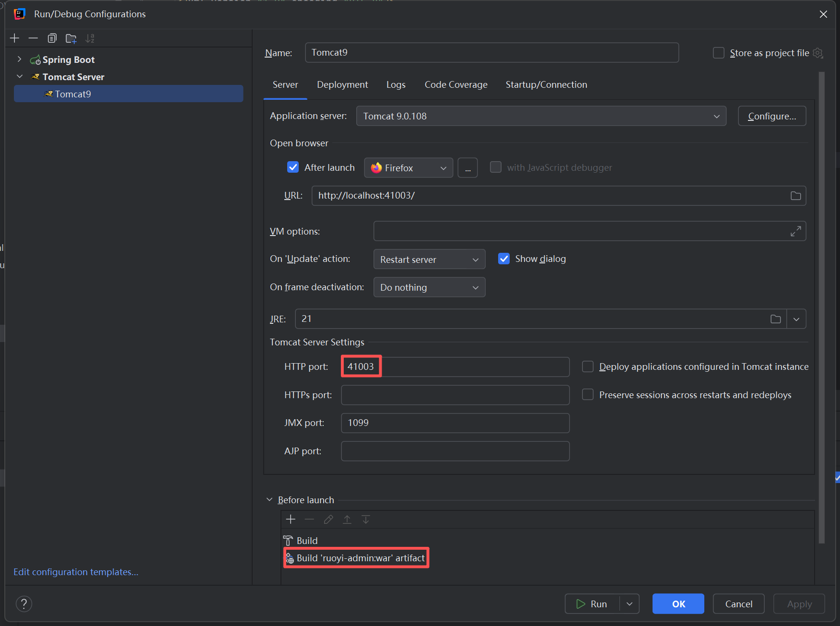Uncheck After launch checkbox
The width and height of the screenshot is (840, 626).
point(293,167)
